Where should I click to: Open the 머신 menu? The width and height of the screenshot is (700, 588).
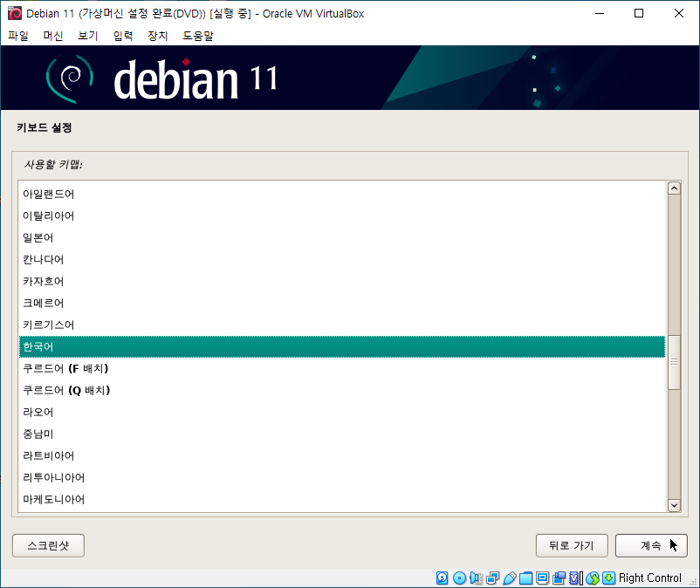(x=53, y=36)
